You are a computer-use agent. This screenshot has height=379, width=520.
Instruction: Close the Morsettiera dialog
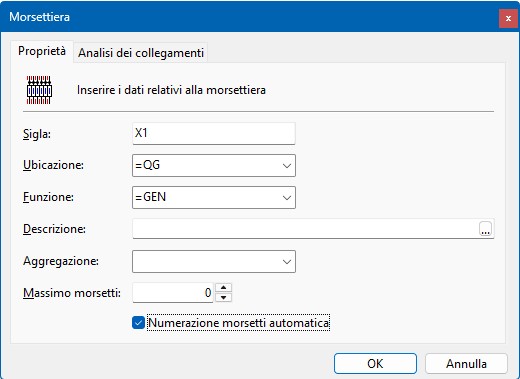click(508, 18)
